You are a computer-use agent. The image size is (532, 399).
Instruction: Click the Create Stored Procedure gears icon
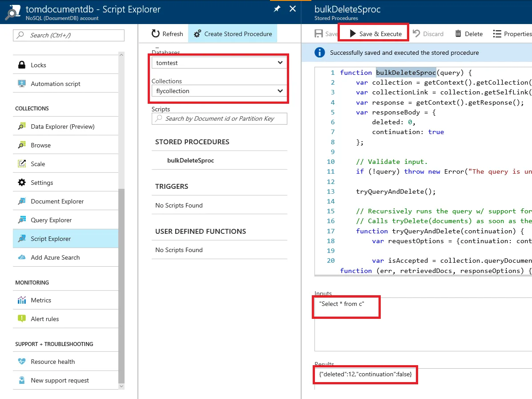[x=197, y=34]
